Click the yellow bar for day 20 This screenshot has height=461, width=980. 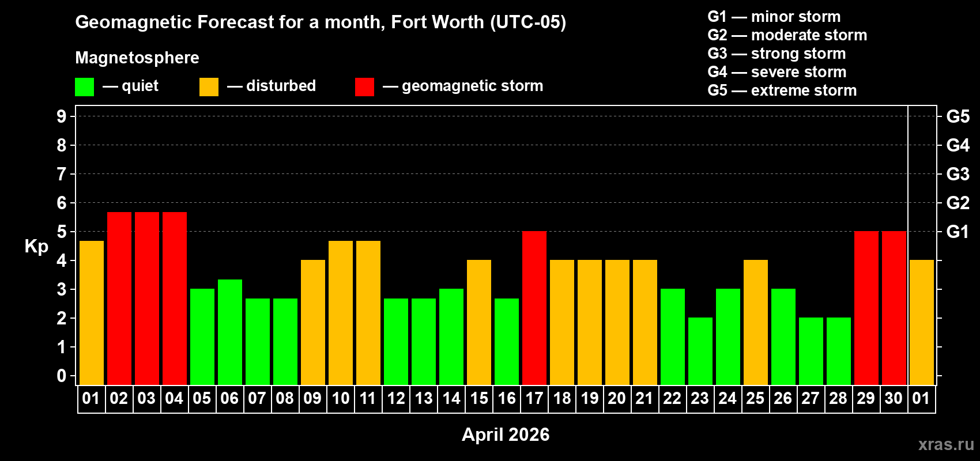tap(617, 323)
